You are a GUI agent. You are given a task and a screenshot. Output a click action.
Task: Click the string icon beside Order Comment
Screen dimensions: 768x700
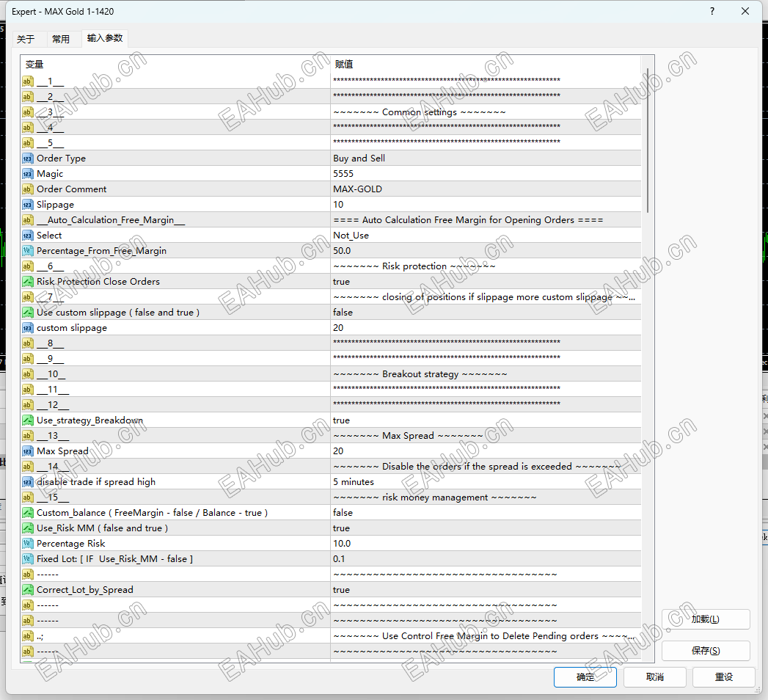(28, 189)
